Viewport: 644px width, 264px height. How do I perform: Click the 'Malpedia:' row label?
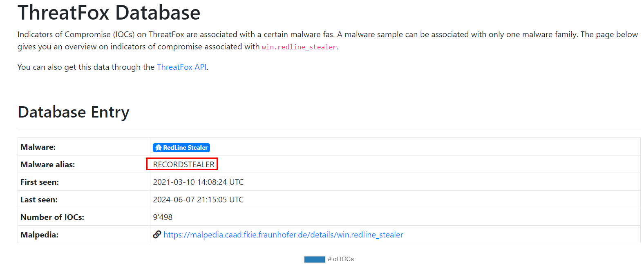click(40, 235)
